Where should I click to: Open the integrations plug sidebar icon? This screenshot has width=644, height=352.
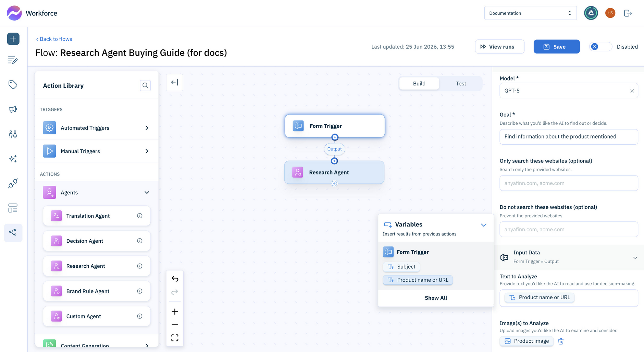coord(13,183)
